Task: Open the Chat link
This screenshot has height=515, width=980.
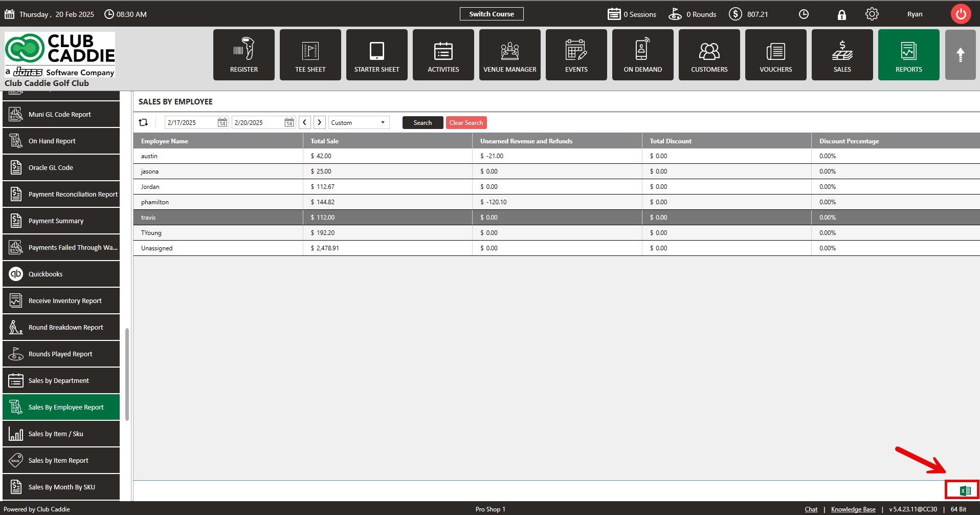Action: [811, 509]
